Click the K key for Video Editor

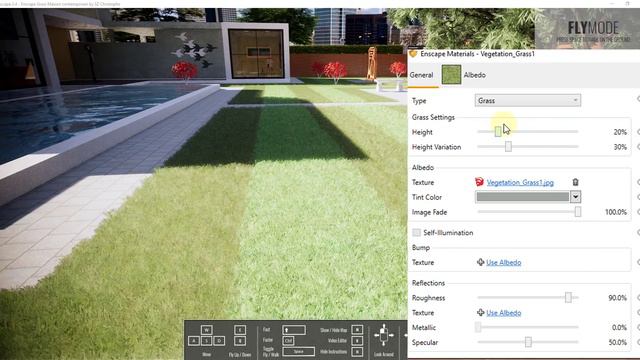[357, 340]
